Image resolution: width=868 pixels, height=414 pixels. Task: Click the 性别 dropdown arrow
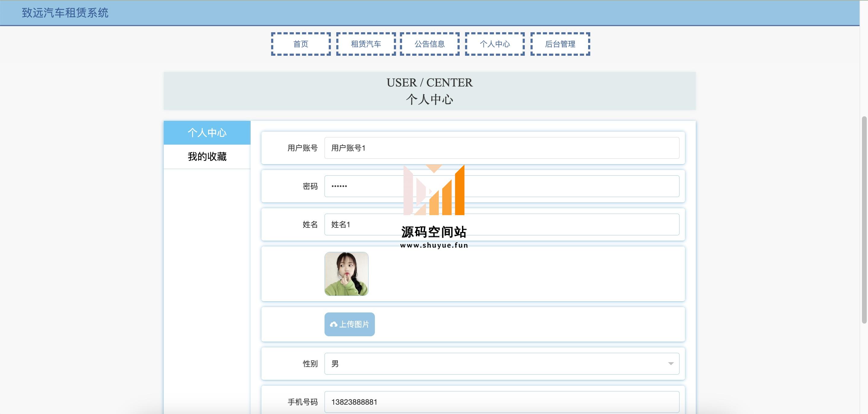(x=671, y=363)
